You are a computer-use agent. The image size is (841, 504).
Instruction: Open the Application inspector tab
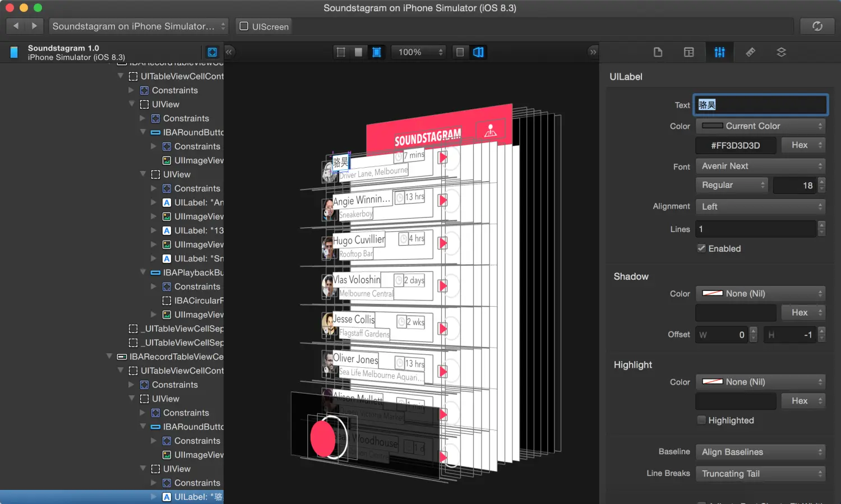click(x=658, y=52)
